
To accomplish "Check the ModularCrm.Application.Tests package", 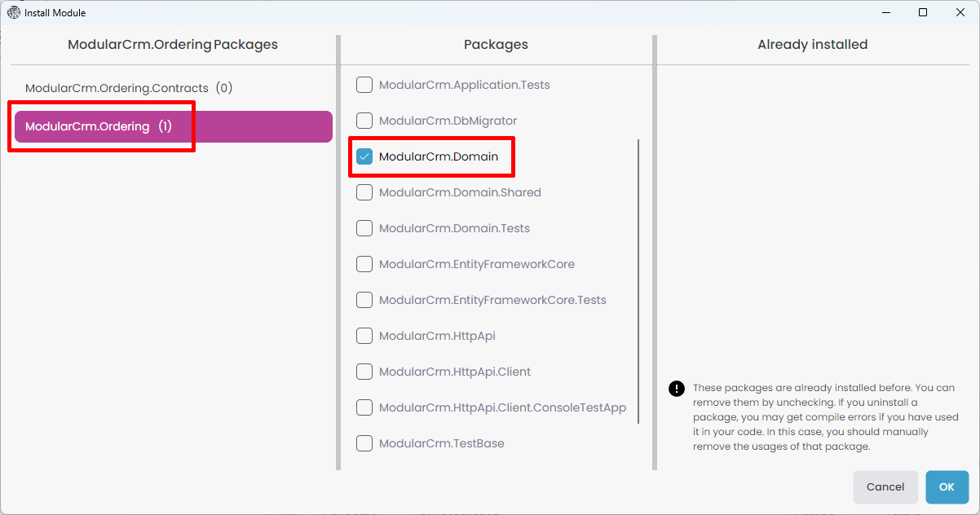I will 364,85.
